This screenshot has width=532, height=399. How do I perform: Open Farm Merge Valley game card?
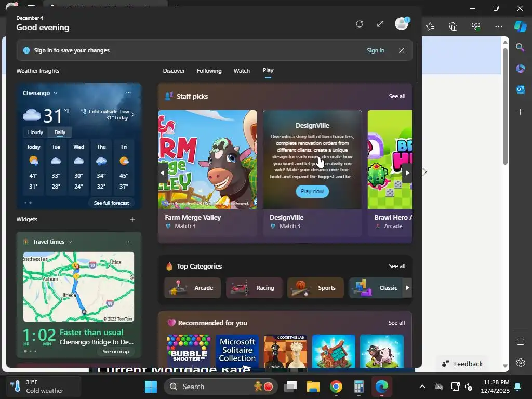point(207,172)
